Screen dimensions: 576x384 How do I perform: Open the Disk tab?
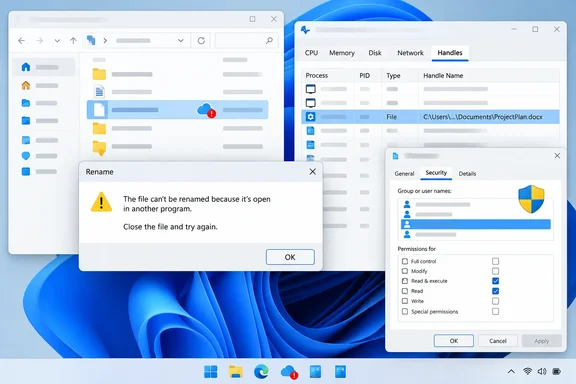click(375, 53)
